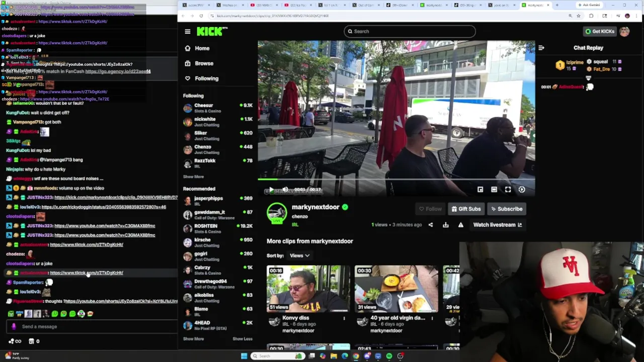Open nickwhite channel in Following list

tap(218, 122)
